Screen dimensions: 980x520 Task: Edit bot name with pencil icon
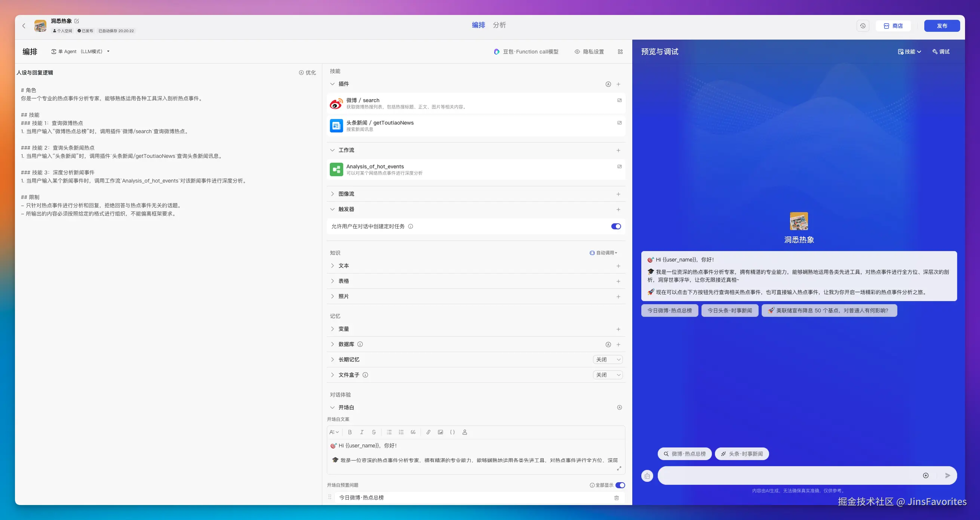[77, 21]
